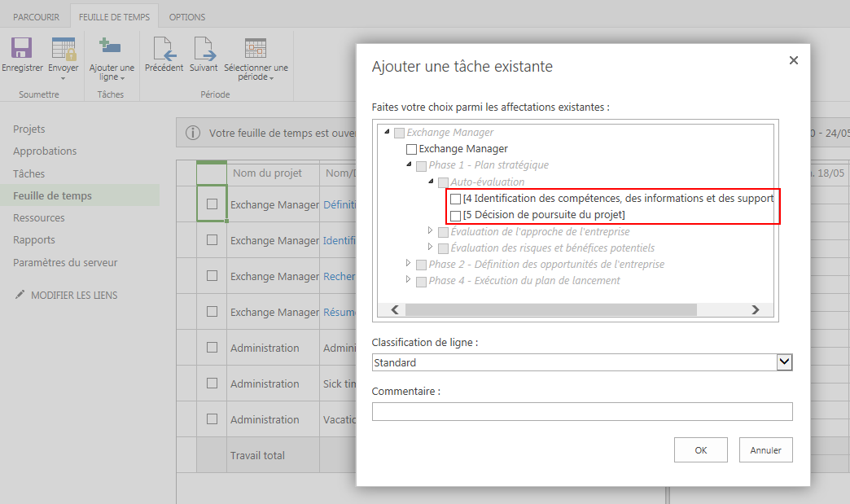The width and height of the screenshot is (850, 504).
Task: Go to Suivant period icon
Action: tap(204, 49)
